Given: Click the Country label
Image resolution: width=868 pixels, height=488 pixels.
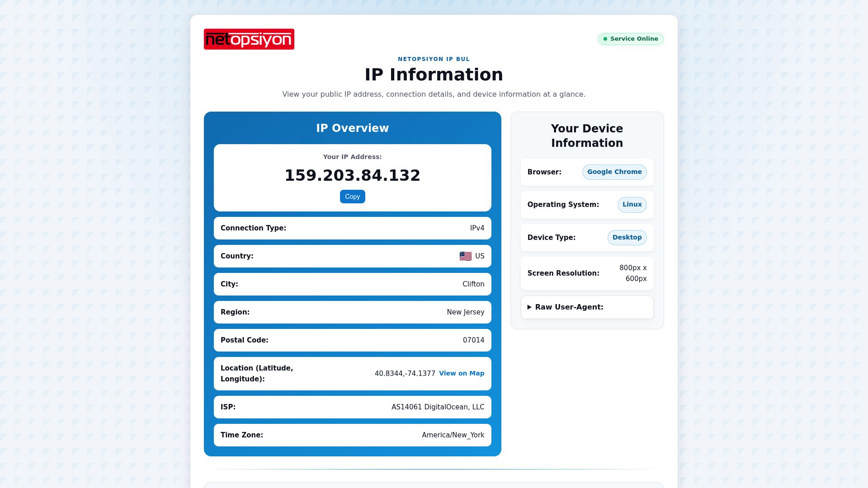Looking at the screenshot, I should click(x=237, y=256).
